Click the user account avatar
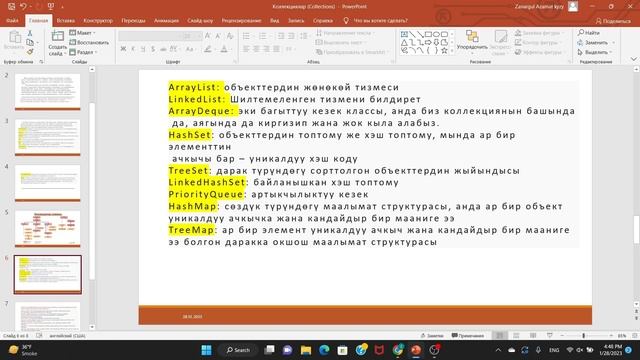Viewport: 640px width, 360px height. point(573,7)
